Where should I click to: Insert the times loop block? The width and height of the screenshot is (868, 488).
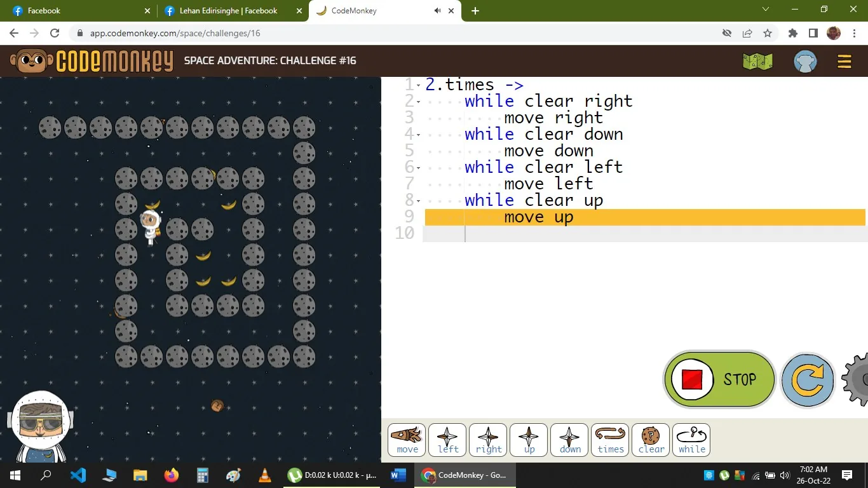[609, 440]
